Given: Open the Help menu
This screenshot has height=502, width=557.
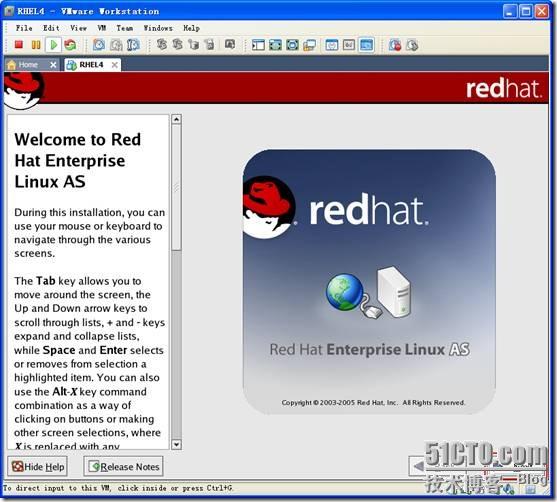Looking at the screenshot, I should tap(191, 28).
